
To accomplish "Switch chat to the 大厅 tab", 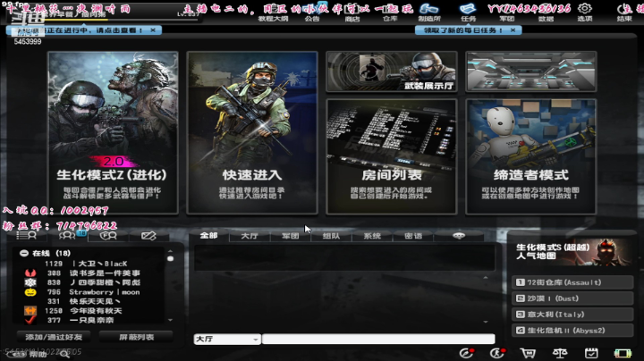I will pos(250,236).
